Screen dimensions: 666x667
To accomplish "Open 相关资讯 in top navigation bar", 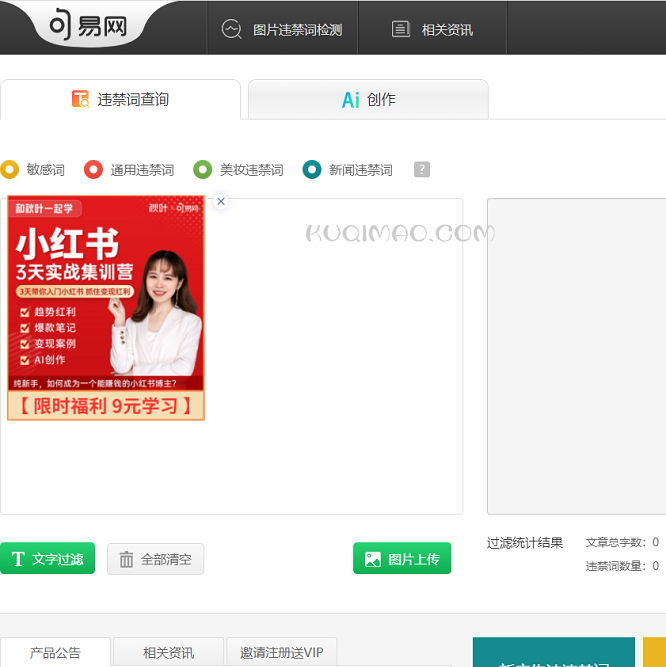I will tap(432, 30).
